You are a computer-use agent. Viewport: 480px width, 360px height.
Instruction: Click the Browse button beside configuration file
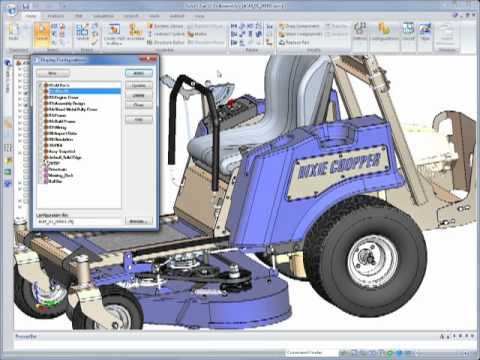pos(139,221)
